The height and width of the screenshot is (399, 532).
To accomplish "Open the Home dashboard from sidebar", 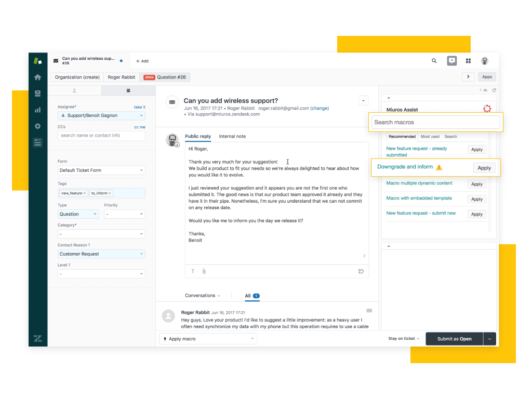I will coord(37,77).
